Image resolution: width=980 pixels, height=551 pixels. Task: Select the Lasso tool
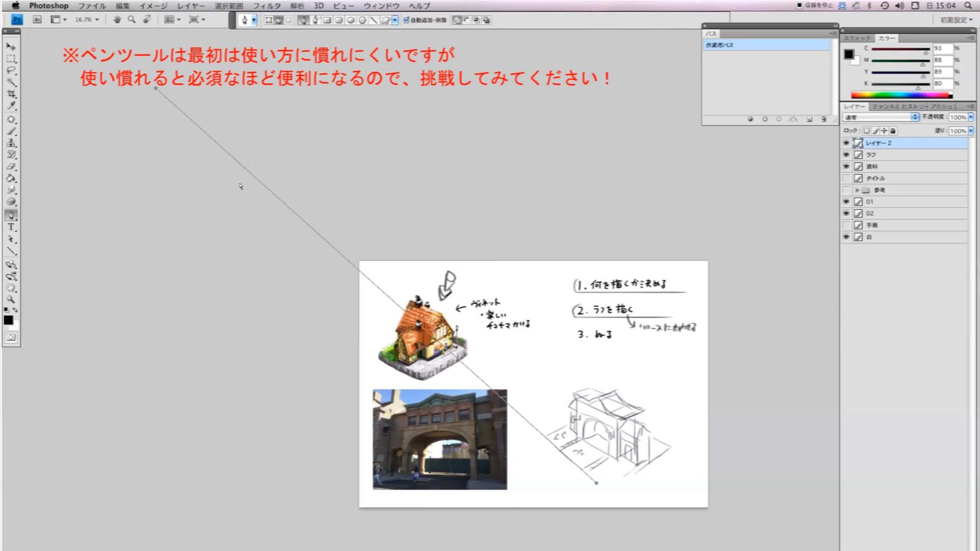(11, 70)
